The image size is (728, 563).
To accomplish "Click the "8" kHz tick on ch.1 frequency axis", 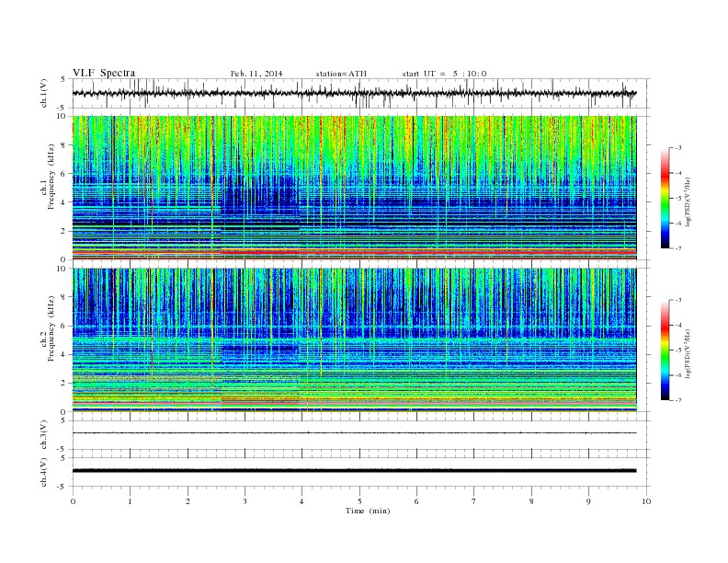I will pos(64,145).
